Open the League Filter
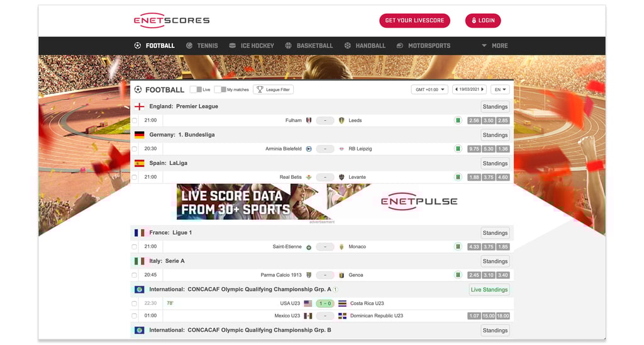Image resolution: width=644 pixels, height=345 pixels. pyautogui.click(x=273, y=89)
